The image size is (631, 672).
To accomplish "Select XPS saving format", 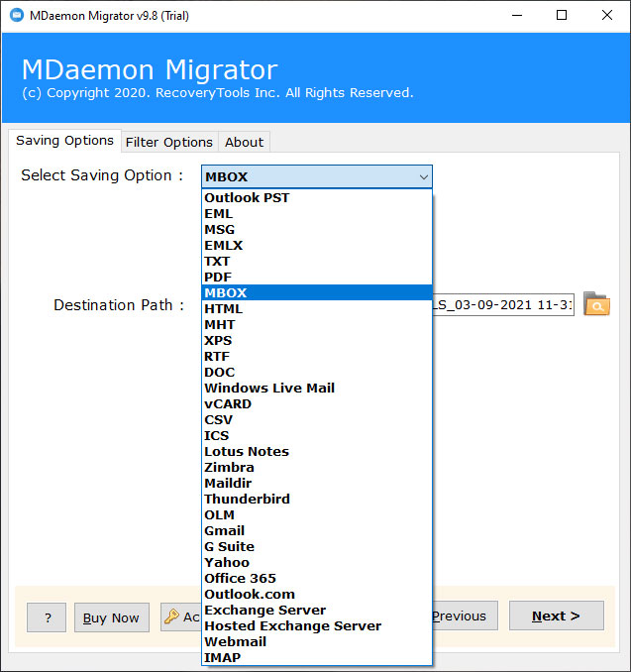I will pos(317,340).
